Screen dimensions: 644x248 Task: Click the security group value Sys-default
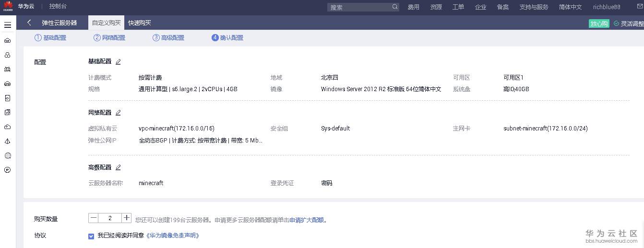(x=335, y=129)
